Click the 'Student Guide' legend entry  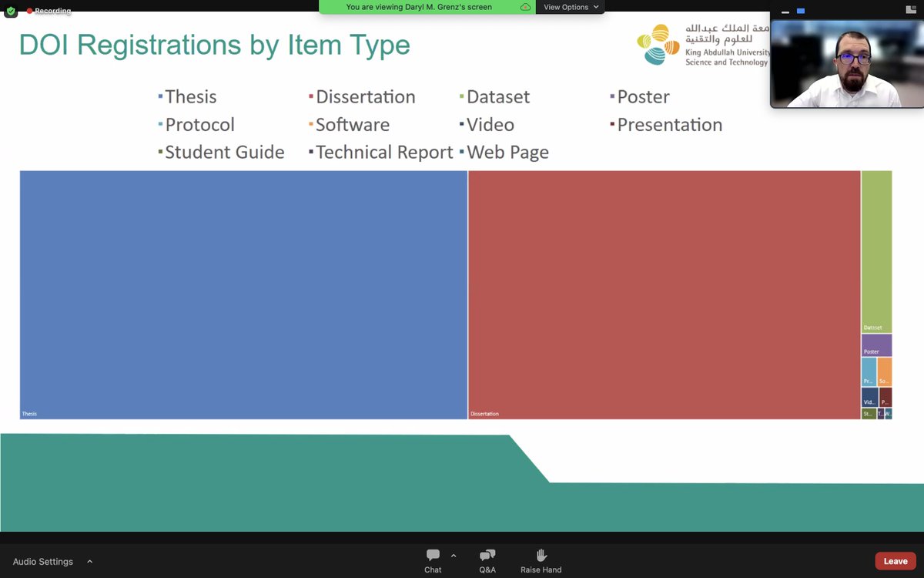(x=221, y=153)
